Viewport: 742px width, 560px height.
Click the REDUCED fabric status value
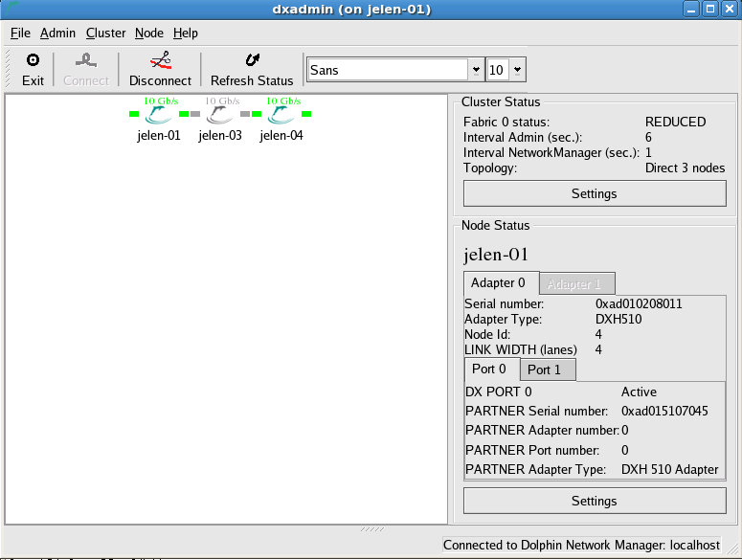tap(675, 122)
